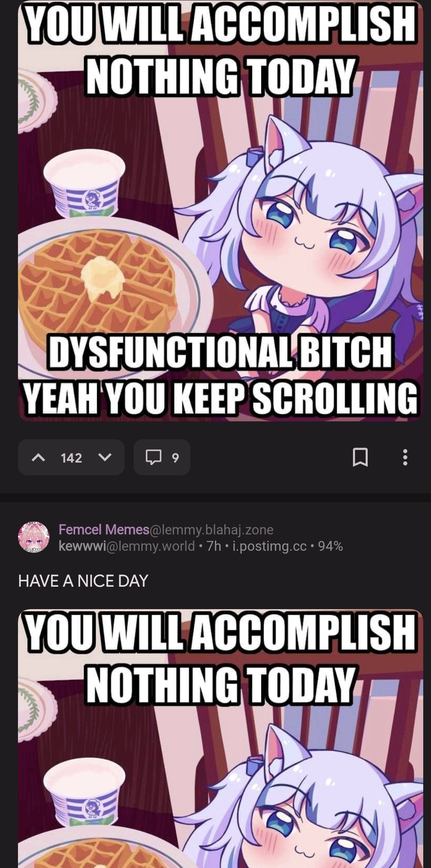
Task: Open the 9 comments on the post
Action: point(162,457)
